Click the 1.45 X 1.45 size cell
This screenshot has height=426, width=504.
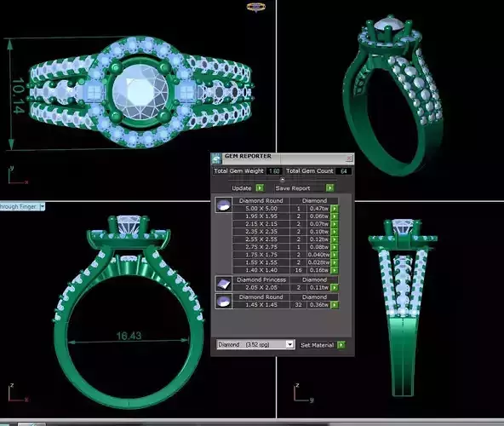[x=261, y=305]
